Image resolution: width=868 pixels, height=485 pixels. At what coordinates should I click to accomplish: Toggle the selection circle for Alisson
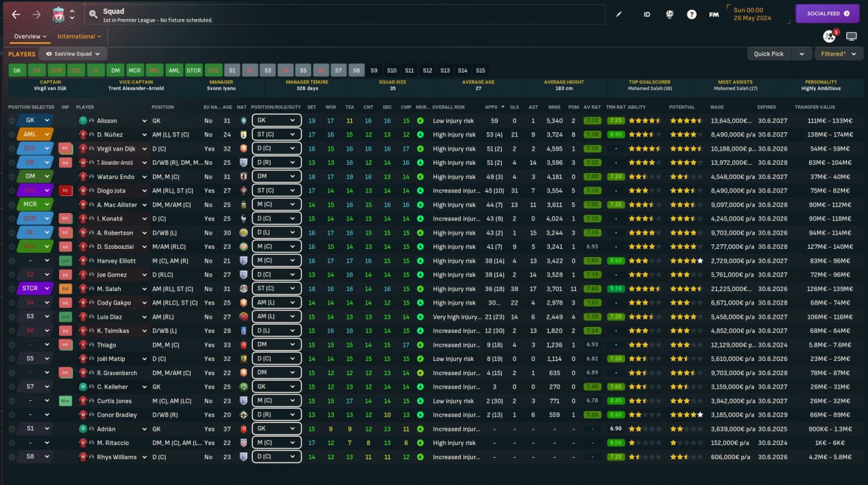[12, 120]
